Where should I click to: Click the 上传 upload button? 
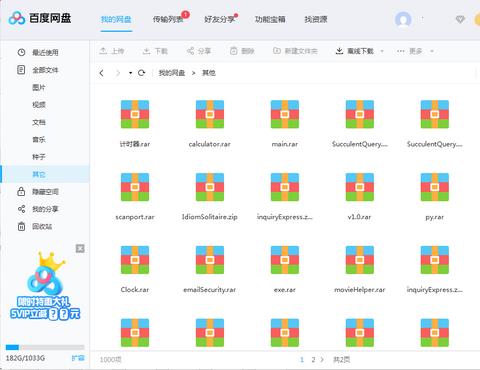112,51
